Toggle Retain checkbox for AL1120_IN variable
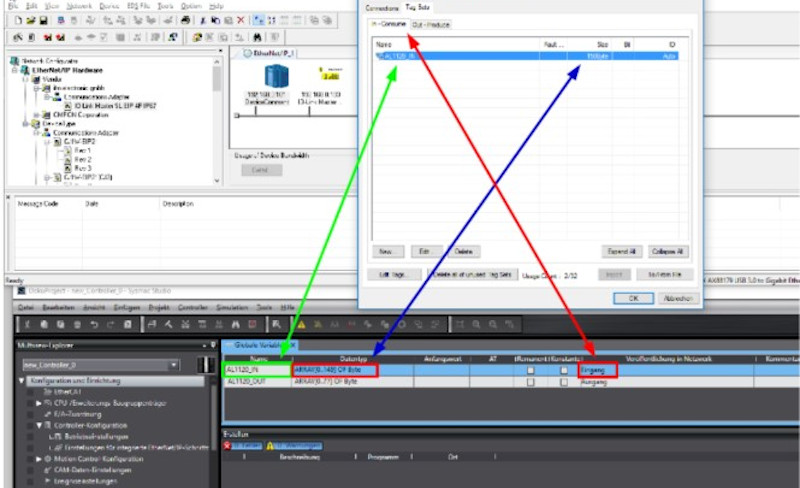Image resolution: width=800 pixels, height=488 pixels. coord(530,370)
